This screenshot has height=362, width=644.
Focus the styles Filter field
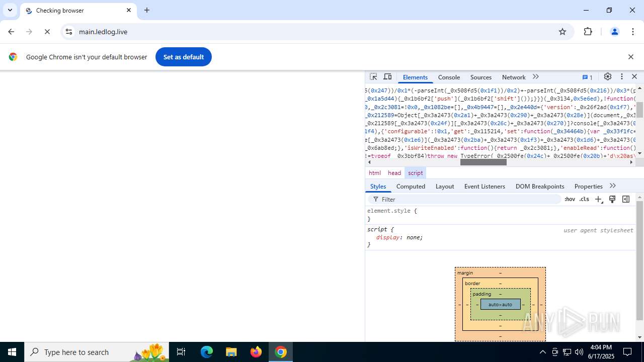(x=464, y=200)
